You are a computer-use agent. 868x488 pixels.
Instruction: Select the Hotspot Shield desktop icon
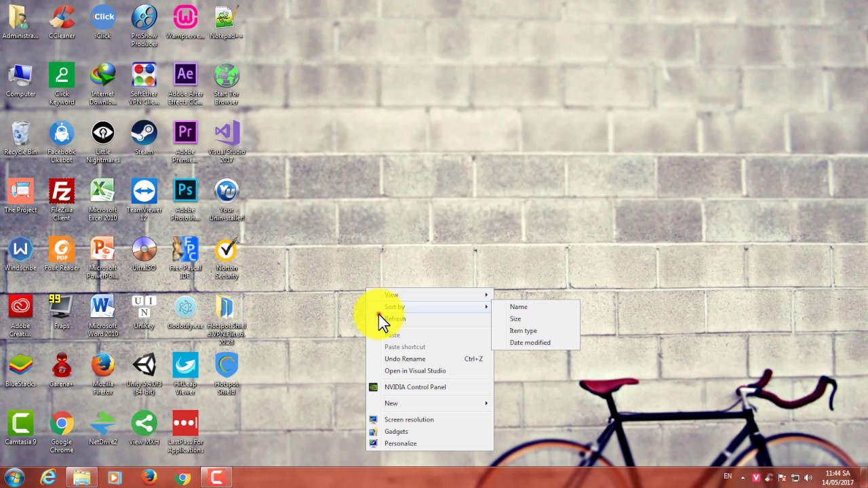[x=226, y=375]
